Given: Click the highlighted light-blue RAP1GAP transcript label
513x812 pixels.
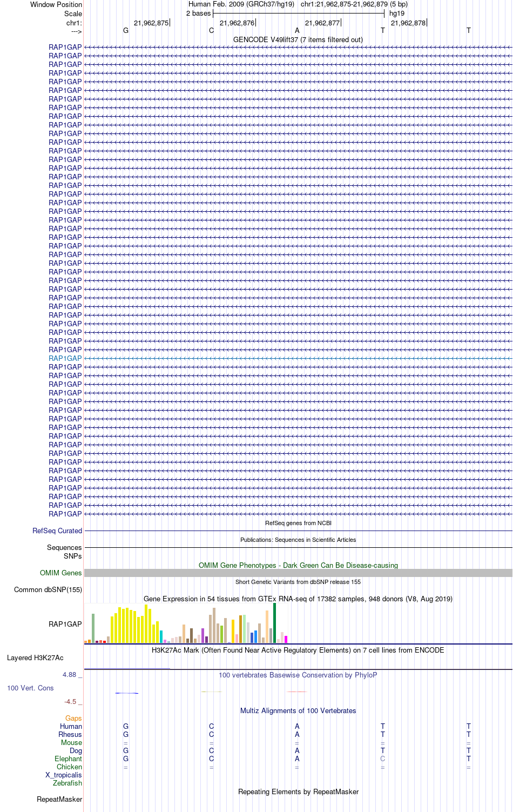Looking at the screenshot, I should tap(65, 358).
